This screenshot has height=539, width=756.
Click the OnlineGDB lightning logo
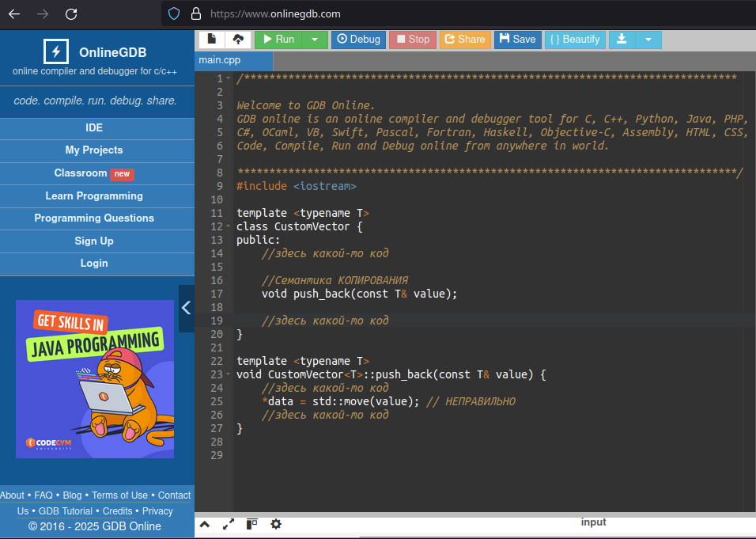pos(56,51)
